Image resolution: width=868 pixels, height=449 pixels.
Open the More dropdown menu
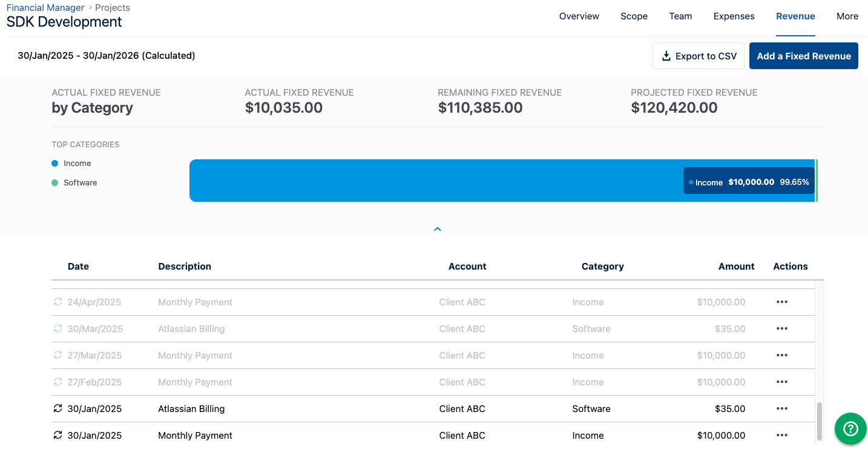pos(847,16)
